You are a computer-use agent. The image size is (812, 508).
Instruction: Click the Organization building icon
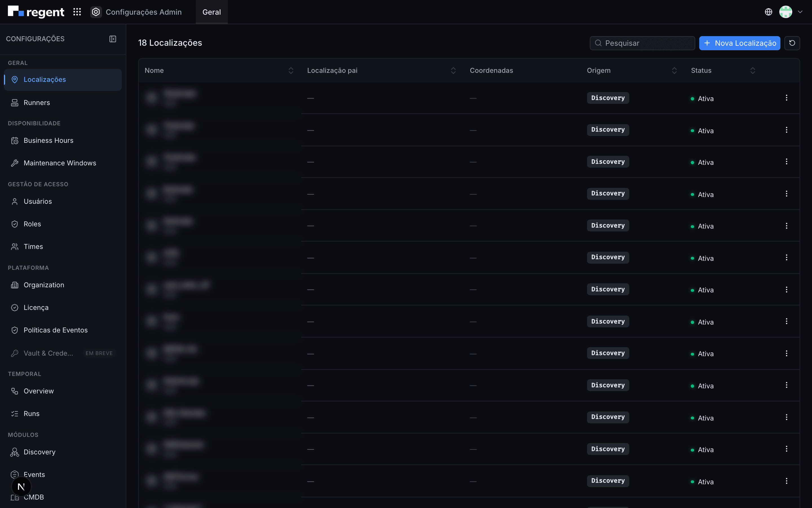pyautogui.click(x=14, y=285)
